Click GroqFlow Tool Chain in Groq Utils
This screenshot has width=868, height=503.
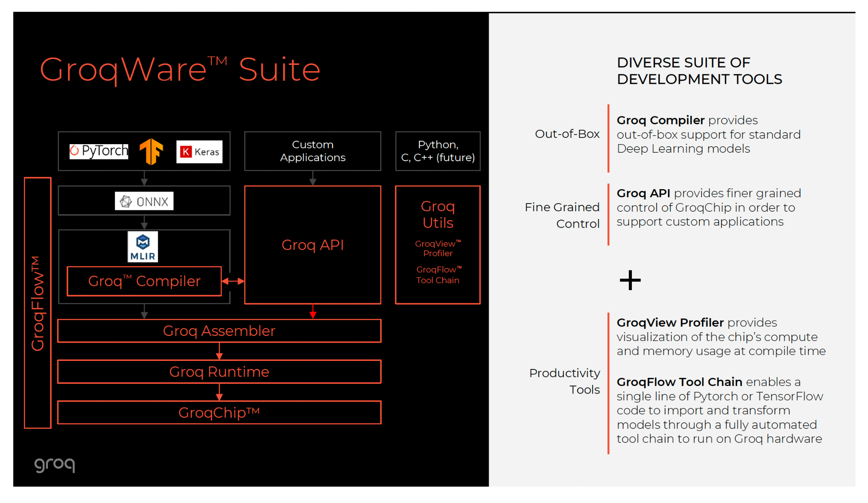tap(438, 275)
